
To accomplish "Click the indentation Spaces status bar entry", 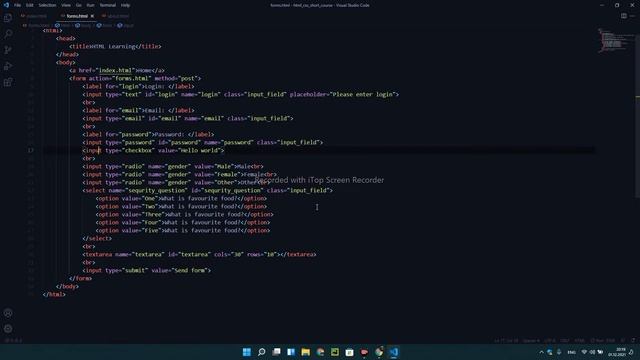I will pyautogui.click(x=531, y=340).
